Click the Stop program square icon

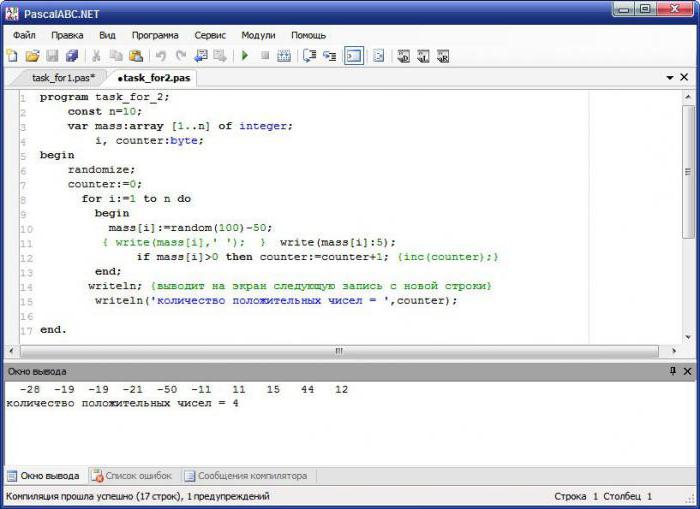click(x=265, y=55)
